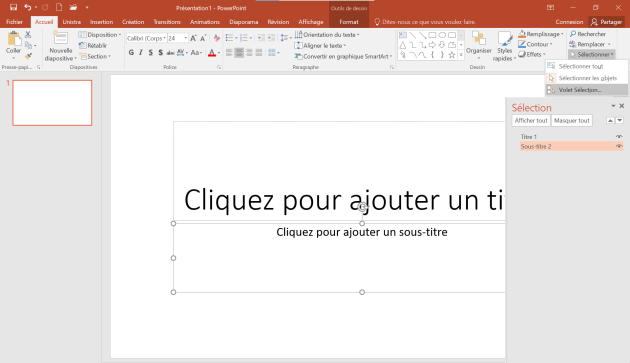Toggle visibility eye for Sous-titre 2
630x363 pixels.
pos(619,146)
